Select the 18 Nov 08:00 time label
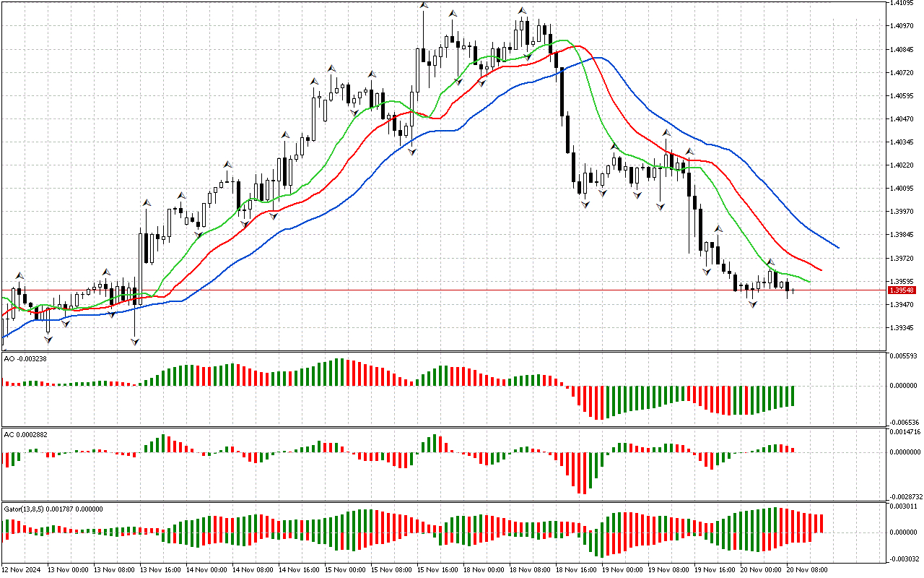 (530, 570)
